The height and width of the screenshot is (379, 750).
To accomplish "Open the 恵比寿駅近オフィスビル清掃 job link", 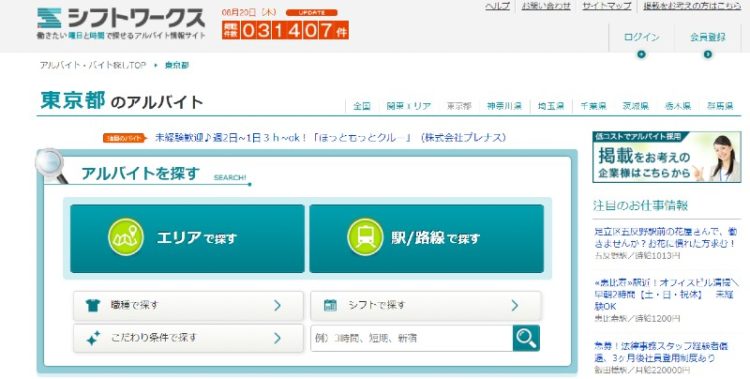I will 666,294.
